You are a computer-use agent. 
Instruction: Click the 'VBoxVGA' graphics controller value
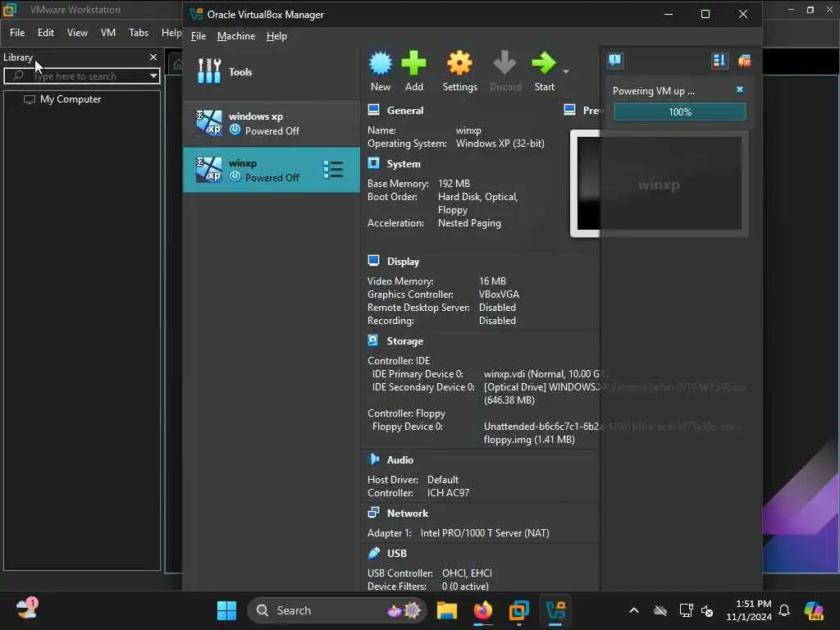499,294
